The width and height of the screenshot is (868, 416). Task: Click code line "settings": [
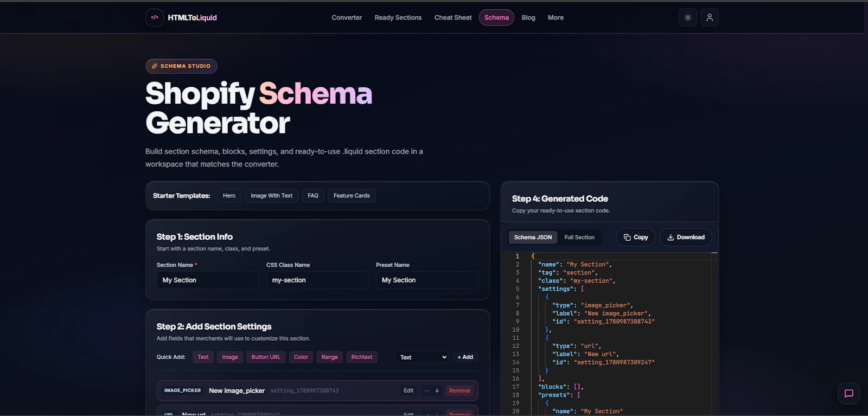click(561, 289)
